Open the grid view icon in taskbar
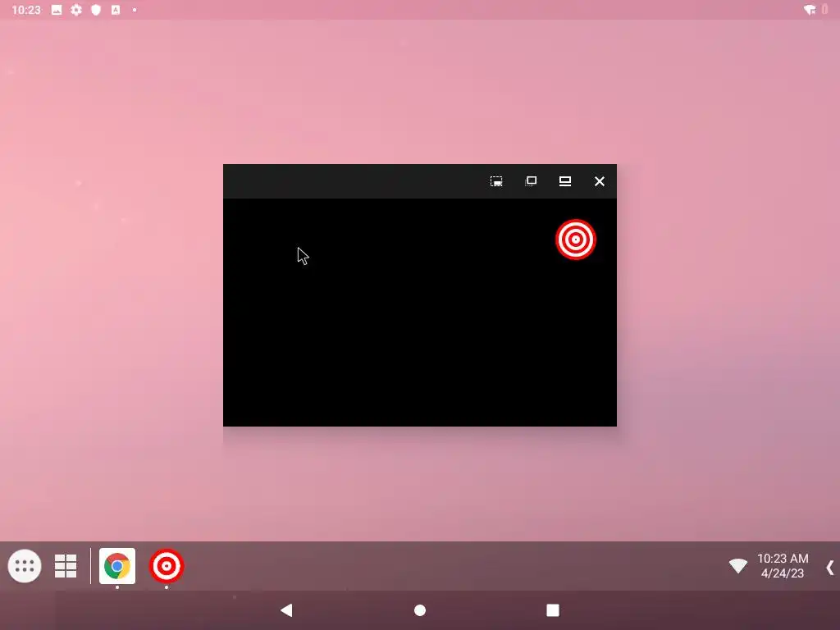This screenshot has width=840, height=630. click(66, 566)
